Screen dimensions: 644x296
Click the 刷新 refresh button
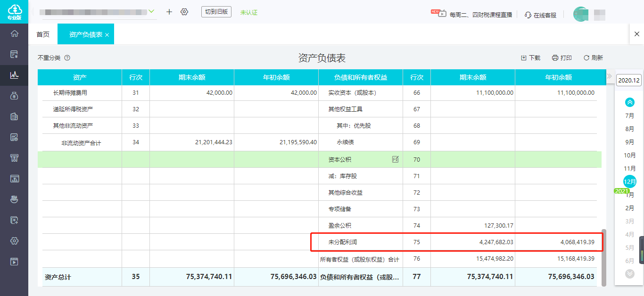(593, 58)
